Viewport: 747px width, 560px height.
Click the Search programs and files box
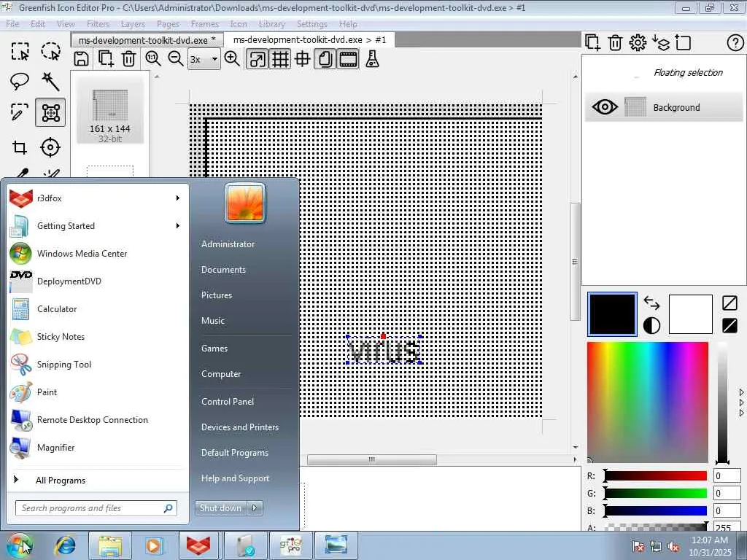tap(96, 508)
